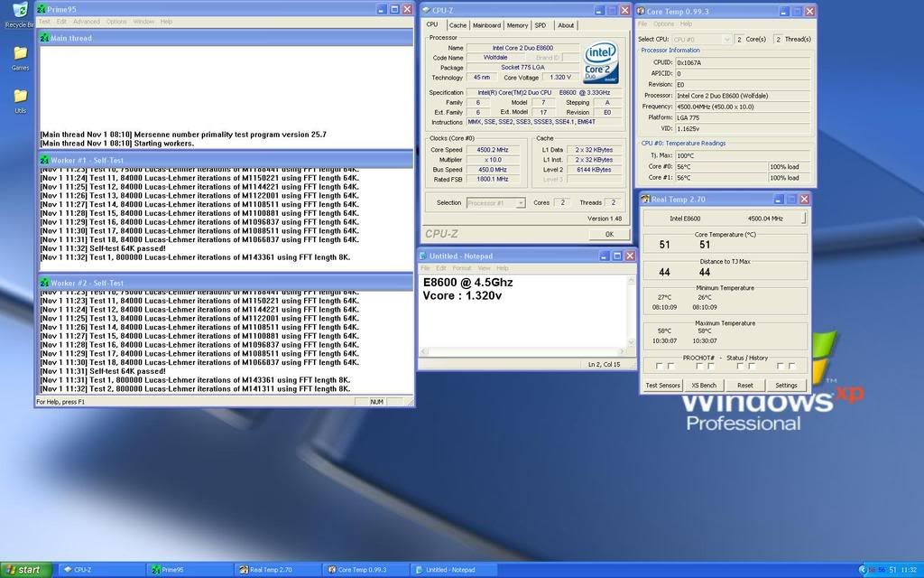Click the Intel Core 2 Duo logo in CPU-Z
Image resolution: width=924 pixels, height=578 pixels.
point(600,62)
